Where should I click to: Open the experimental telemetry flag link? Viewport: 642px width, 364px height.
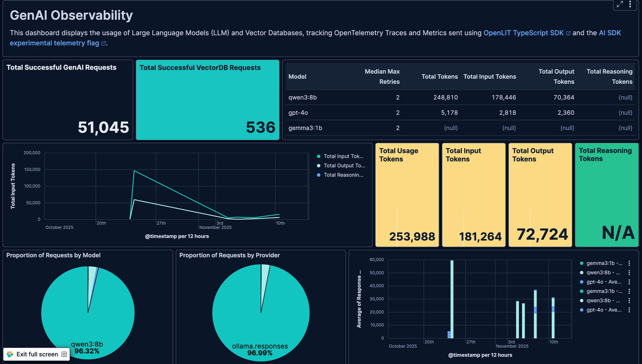tap(54, 43)
